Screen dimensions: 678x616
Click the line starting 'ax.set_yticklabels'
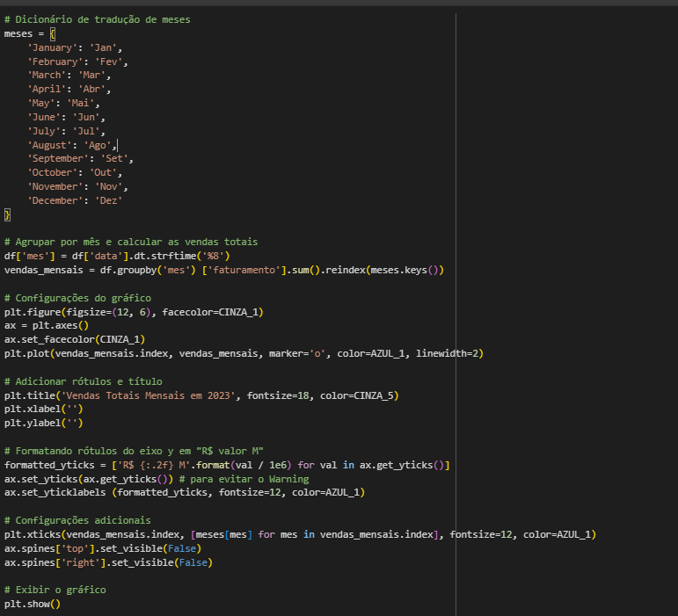pos(185,492)
